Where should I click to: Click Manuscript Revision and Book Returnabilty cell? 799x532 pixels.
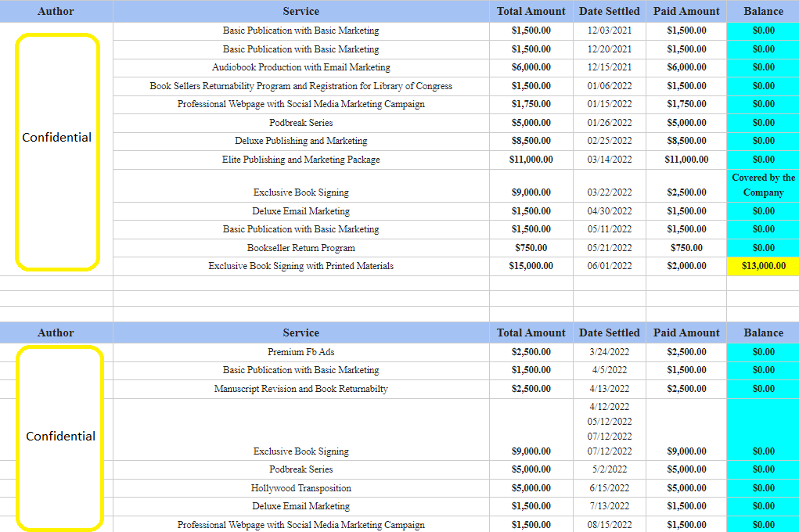(x=301, y=389)
